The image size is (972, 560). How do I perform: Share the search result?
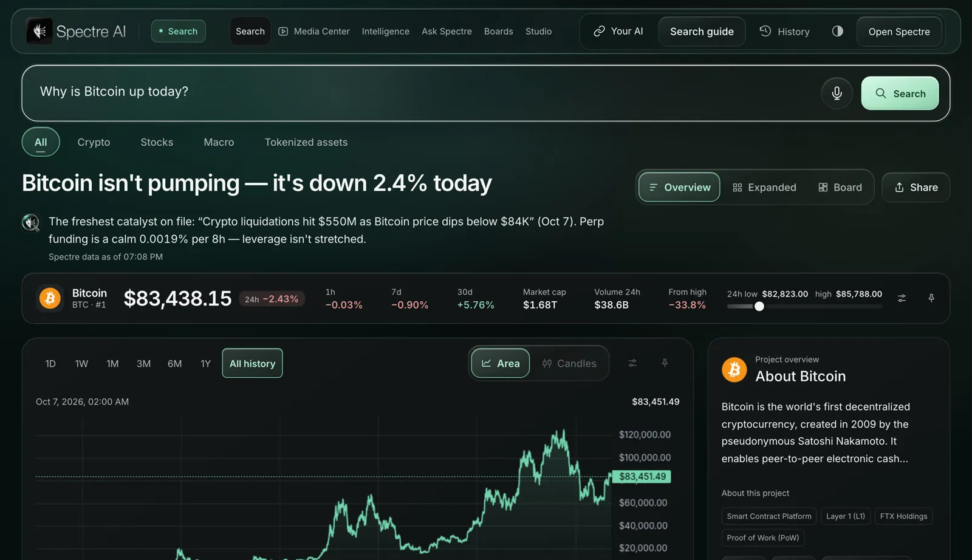pos(916,187)
